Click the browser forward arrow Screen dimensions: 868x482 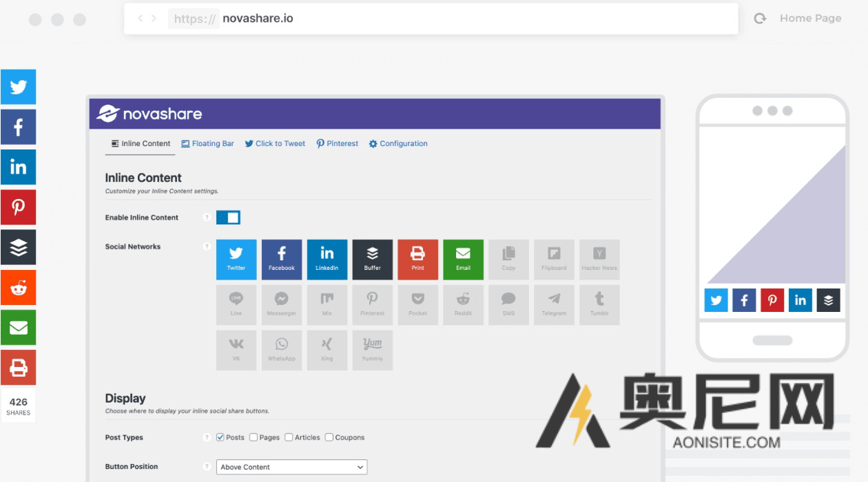[x=154, y=19]
